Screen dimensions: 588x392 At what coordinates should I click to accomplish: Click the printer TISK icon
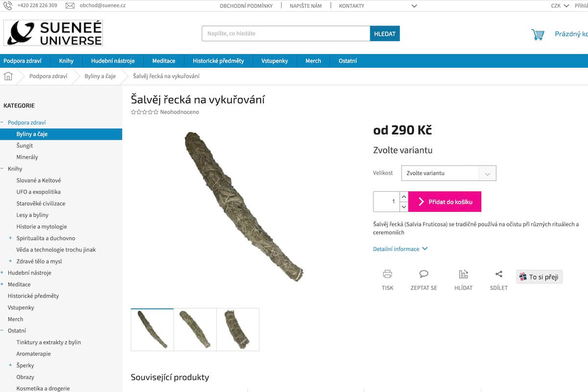(x=388, y=274)
